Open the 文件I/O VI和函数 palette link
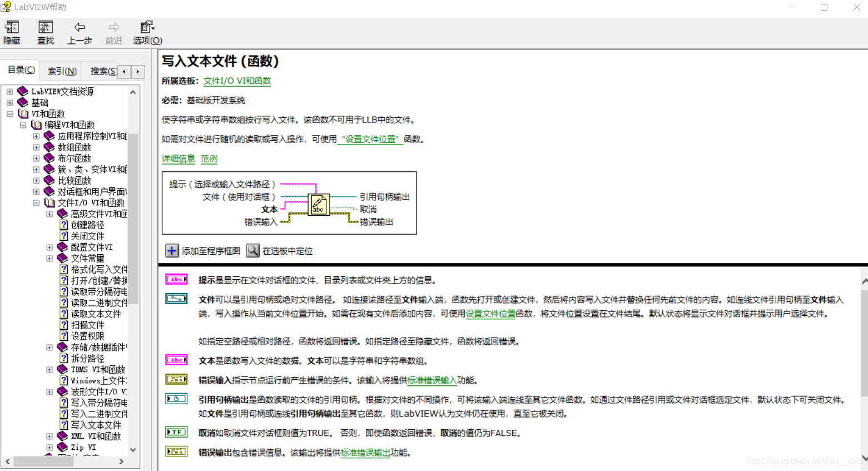The height and width of the screenshot is (471, 868). pyautogui.click(x=237, y=81)
